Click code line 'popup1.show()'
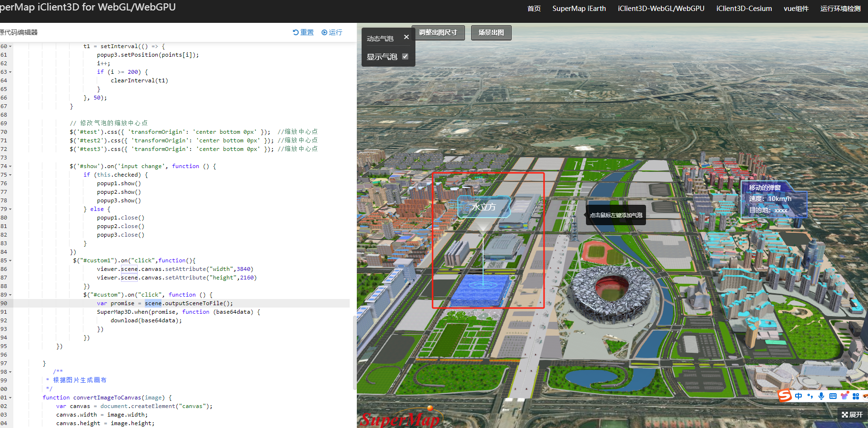This screenshot has height=428, width=868. pyautogui.click(x=119, y=183)
